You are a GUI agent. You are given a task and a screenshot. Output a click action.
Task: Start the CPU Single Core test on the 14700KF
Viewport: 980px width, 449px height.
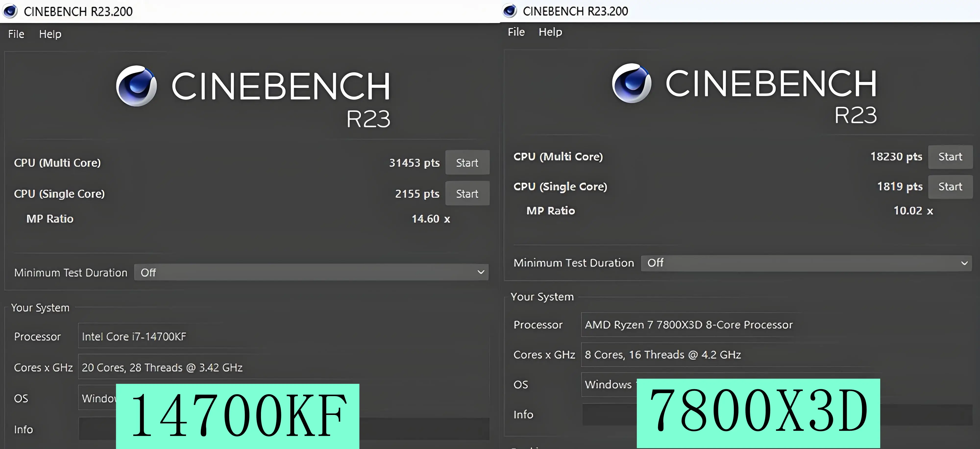[x=467, y=193]
